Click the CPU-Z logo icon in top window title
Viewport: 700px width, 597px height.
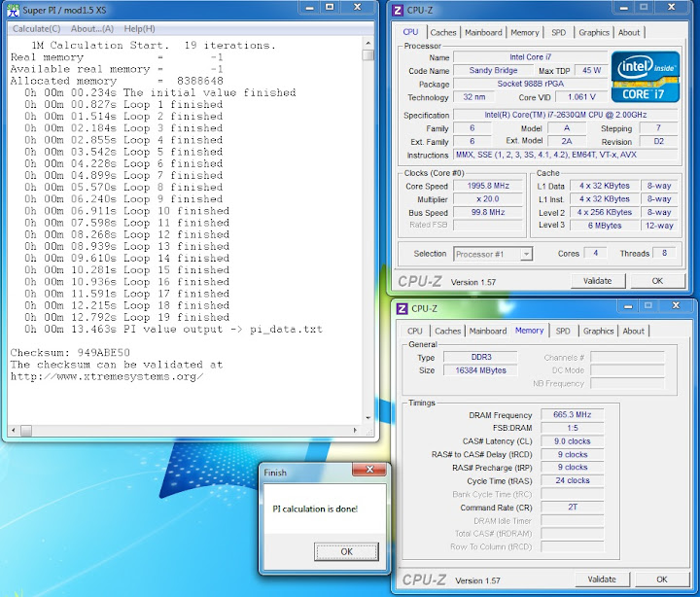coord(398,10)
